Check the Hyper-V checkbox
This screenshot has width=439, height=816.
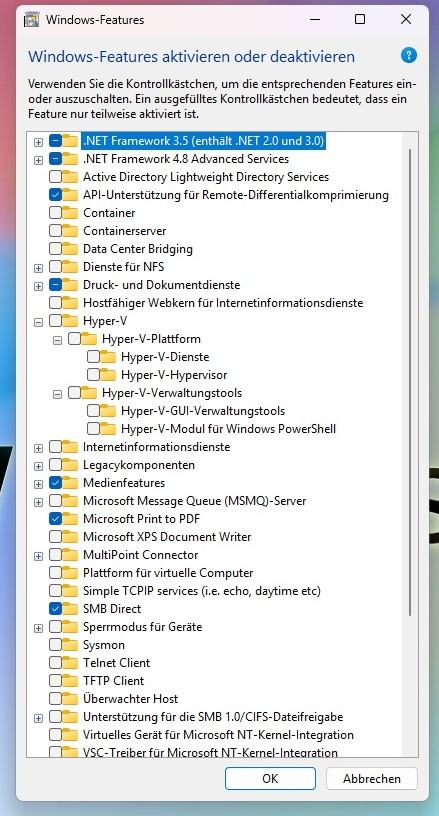point(56,321)
